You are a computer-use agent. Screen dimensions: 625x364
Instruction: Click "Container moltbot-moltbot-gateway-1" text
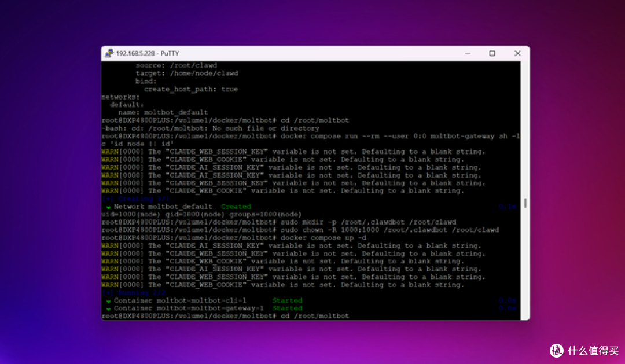pyautogui.click(x=189, y=308)
